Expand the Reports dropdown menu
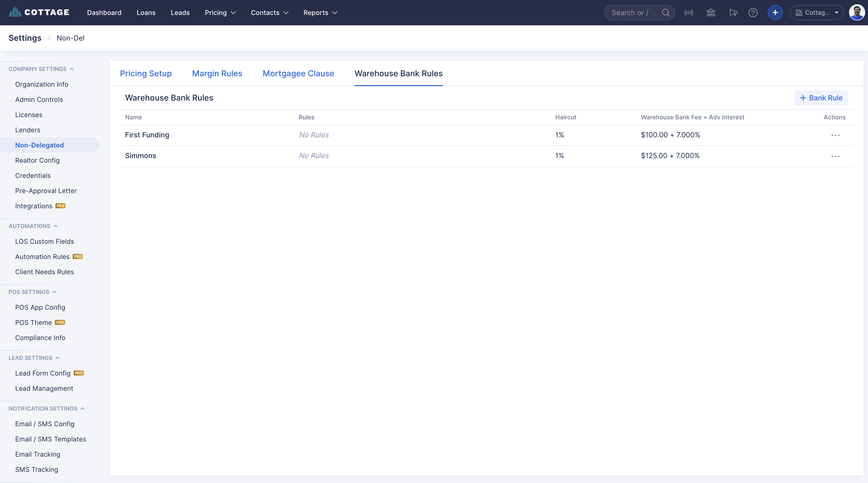This screenshot has width=868, height=483. pos(320,13)
